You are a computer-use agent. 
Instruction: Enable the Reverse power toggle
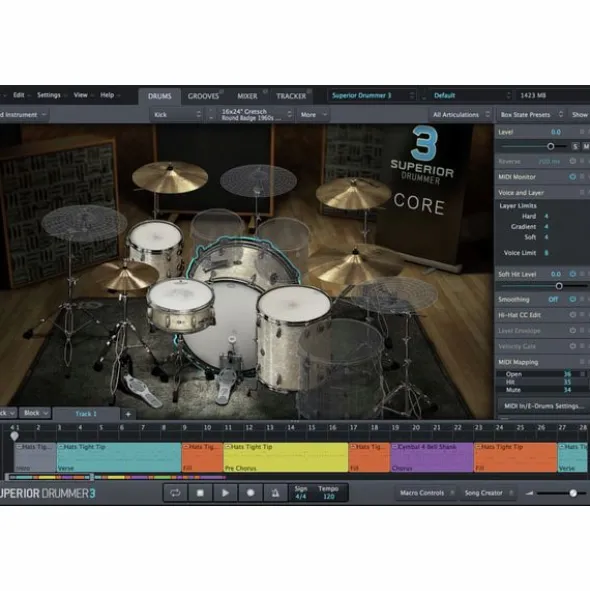573,161
